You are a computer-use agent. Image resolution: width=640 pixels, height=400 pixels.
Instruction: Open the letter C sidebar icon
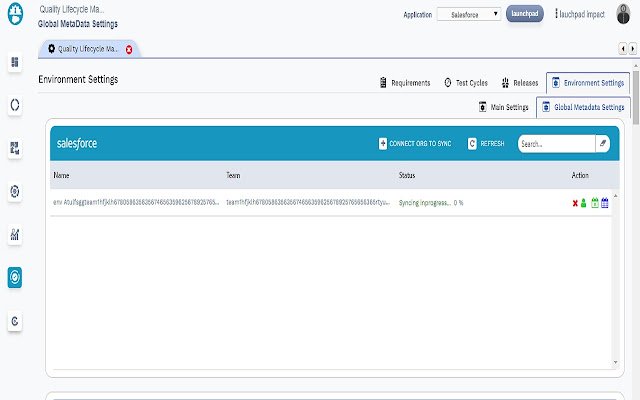pos(15,321)
